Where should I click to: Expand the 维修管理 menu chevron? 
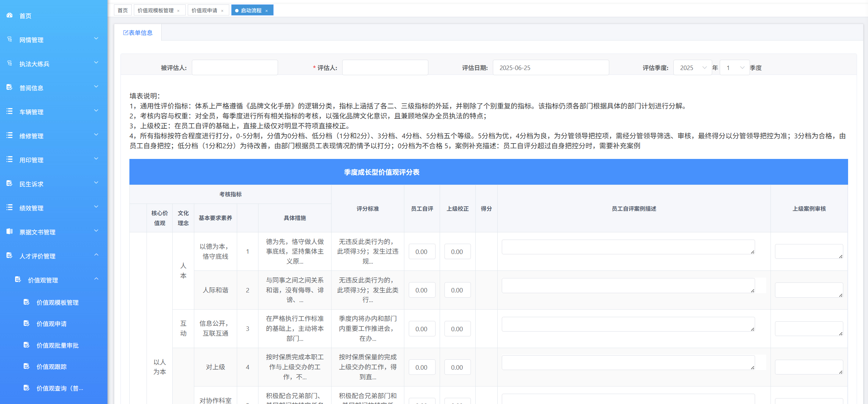click(96, 135)
